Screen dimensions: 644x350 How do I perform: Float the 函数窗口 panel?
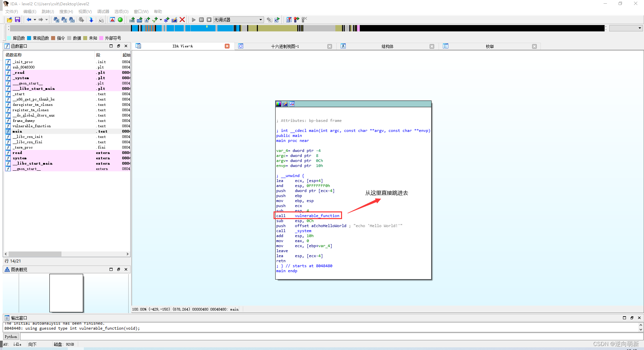(x=119, y=46)
